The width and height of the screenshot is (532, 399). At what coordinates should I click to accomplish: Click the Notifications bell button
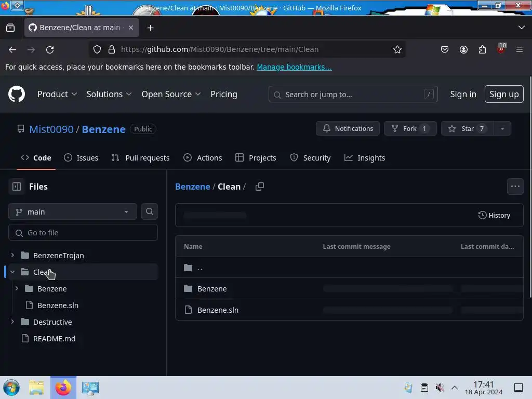click(348, 129)
